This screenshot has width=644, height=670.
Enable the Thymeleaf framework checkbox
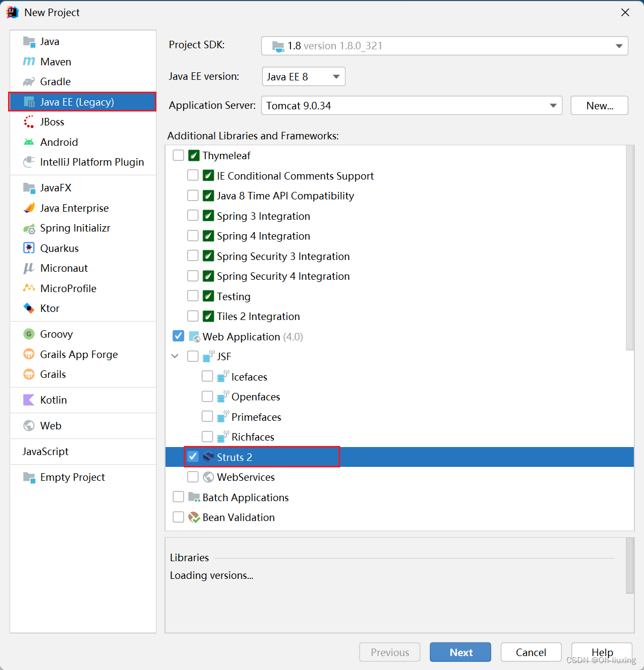point(178,155)
